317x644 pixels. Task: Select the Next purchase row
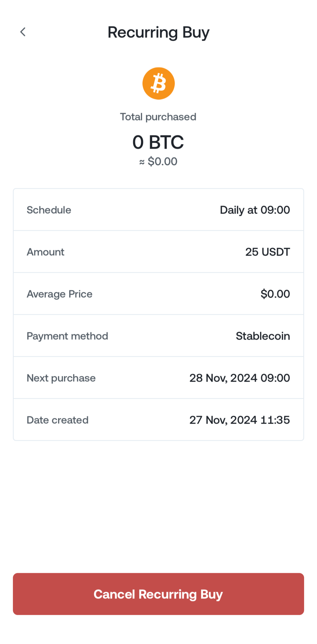coord(61,378)
